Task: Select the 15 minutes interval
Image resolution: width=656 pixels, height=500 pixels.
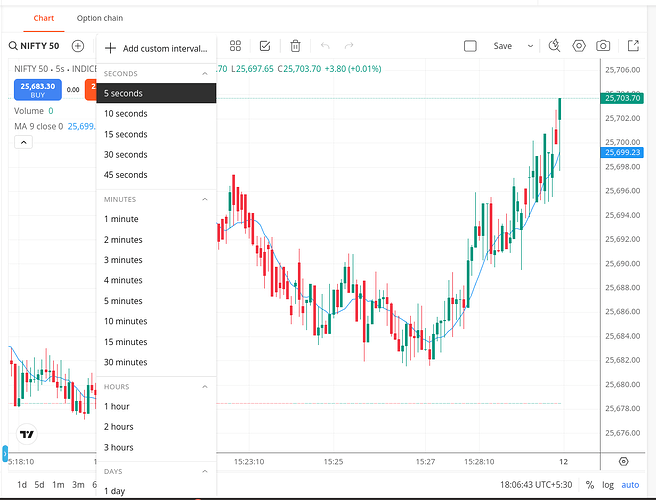Action: [125, 342]
